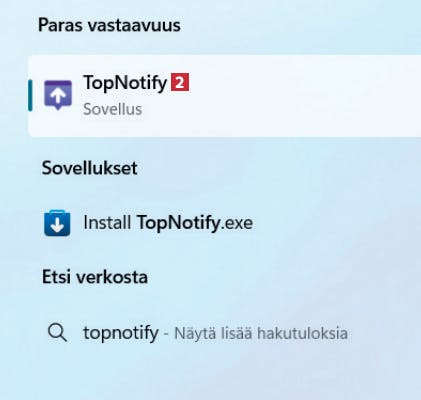Click the Sovellukset section heading
The width and height of the screenshot is (421, 400).
click(x=89, y=168)
